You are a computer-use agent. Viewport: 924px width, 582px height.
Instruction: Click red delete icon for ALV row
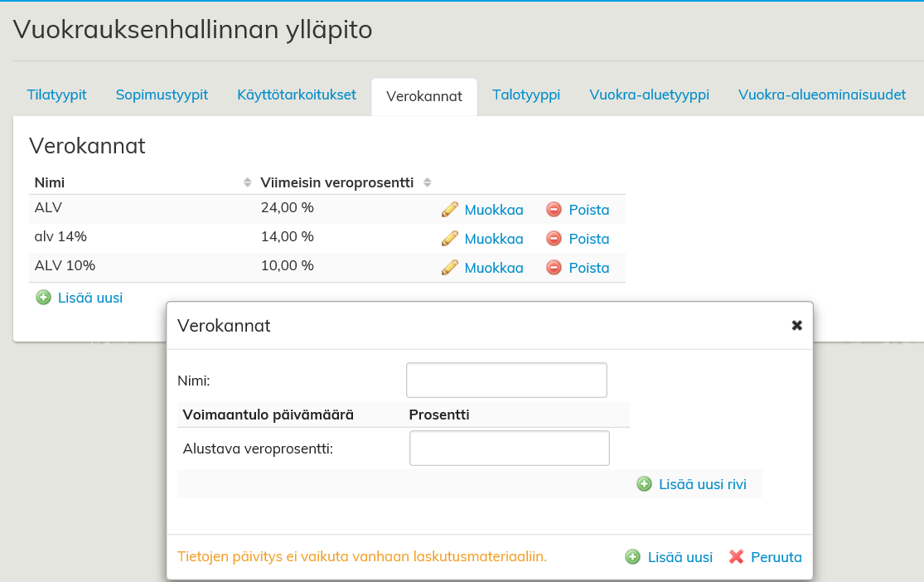(554, 210)
